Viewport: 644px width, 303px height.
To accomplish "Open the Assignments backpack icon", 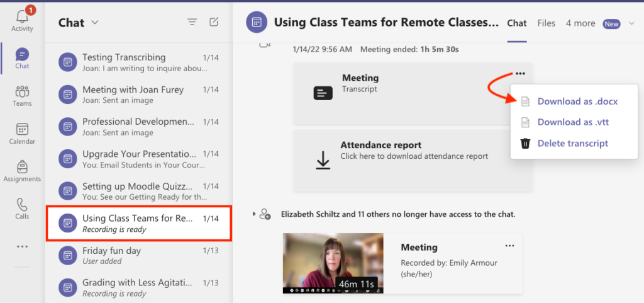I will [x=22, y=166].
